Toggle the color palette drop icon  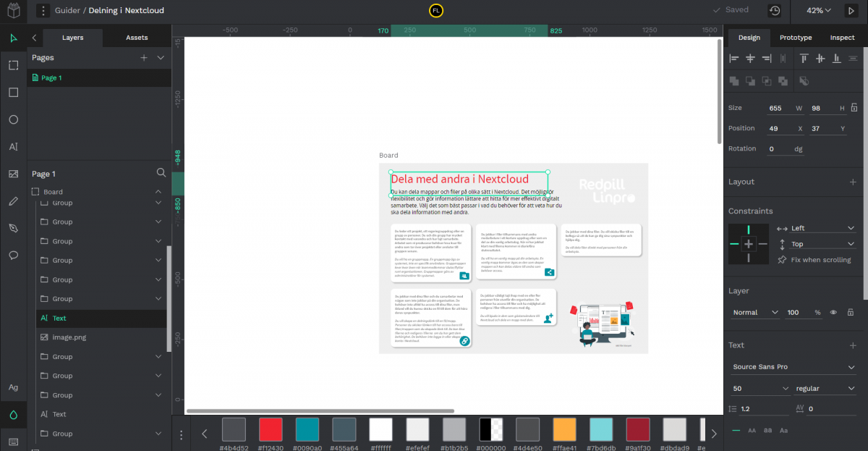coord(13,415)
